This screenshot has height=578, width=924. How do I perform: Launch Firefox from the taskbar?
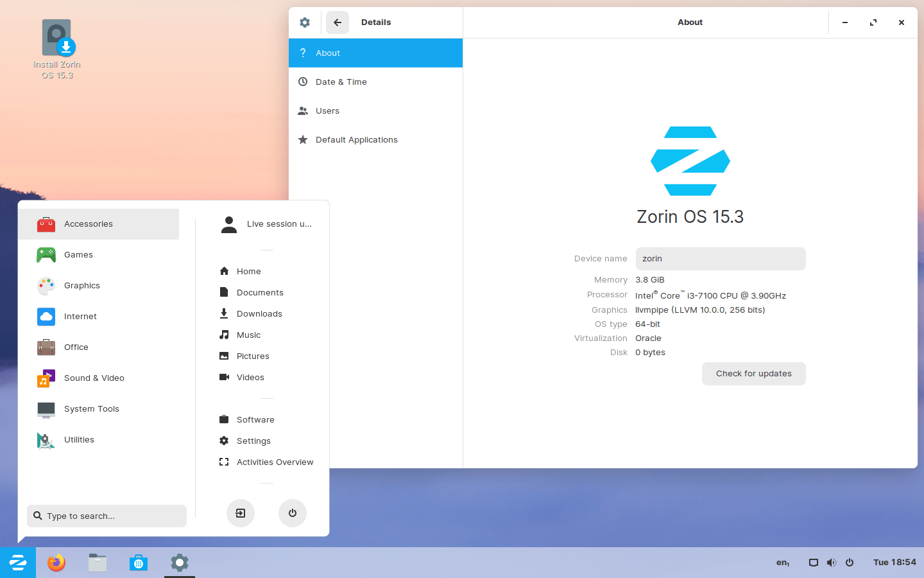[56, 563]
